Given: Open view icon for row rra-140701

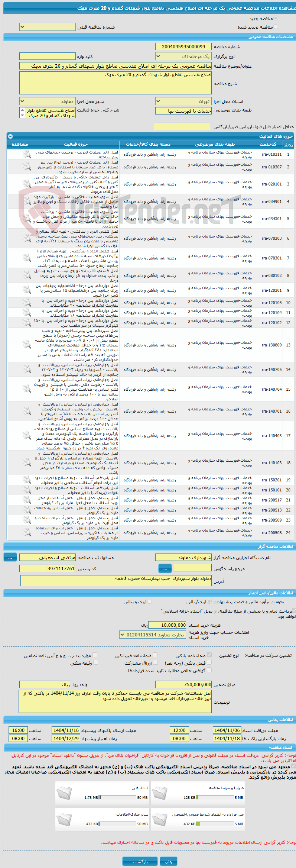Looking at the screenshot, I should (27, 411).
